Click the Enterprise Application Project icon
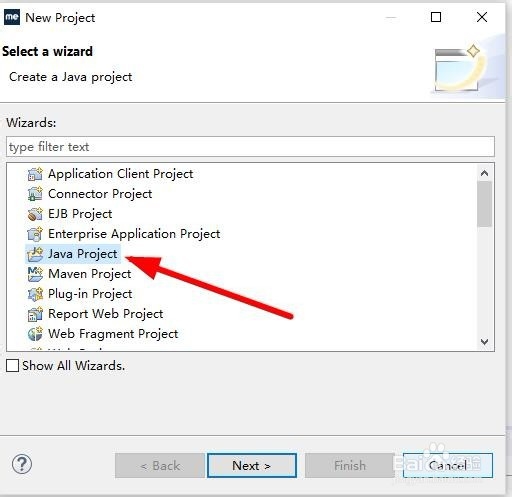The image size is (512, 497). (x=35, y=234)
